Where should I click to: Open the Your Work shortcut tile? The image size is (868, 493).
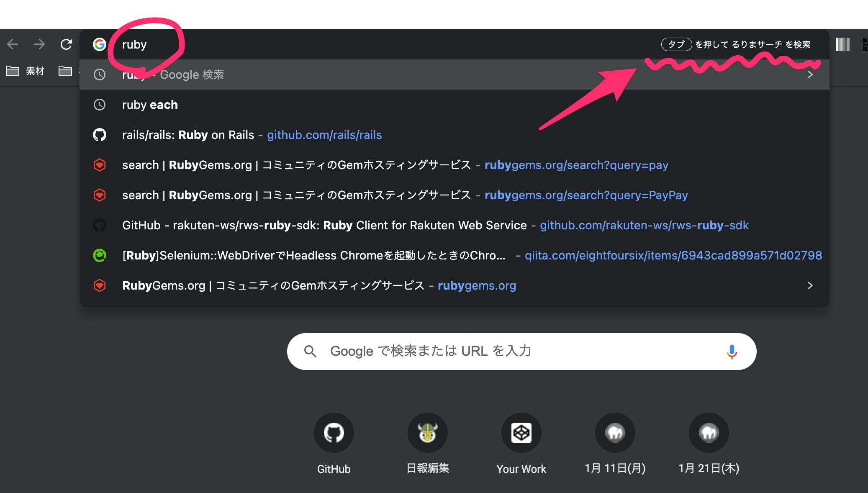pyautogui.click(x=521, y=444)
